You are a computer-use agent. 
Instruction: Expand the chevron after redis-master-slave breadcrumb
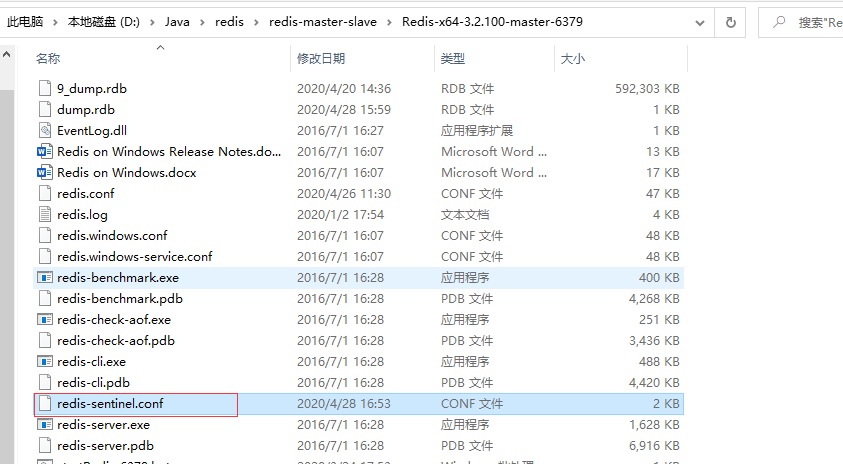[389, 23]
